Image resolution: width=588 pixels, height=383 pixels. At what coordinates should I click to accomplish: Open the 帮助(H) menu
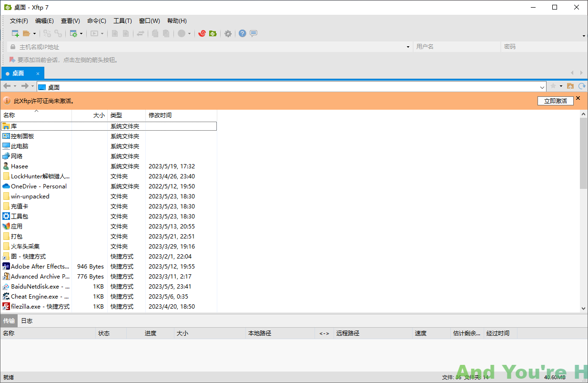point(177,21)
